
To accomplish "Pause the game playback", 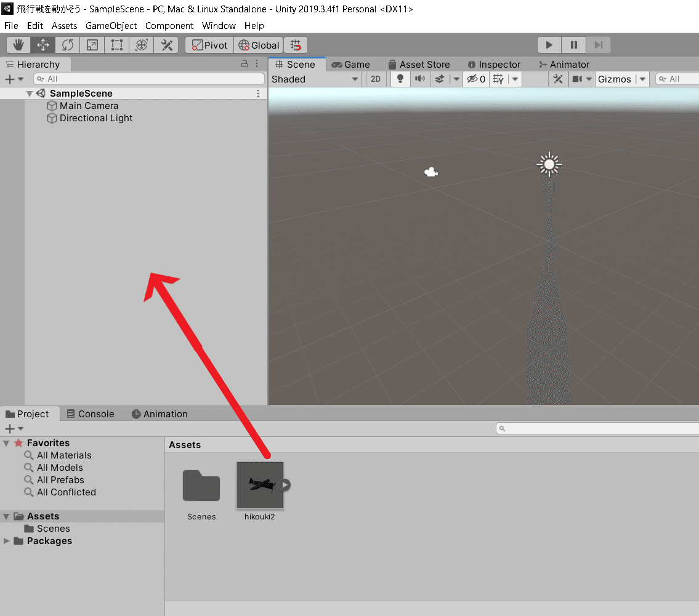I will coord(574,45).
